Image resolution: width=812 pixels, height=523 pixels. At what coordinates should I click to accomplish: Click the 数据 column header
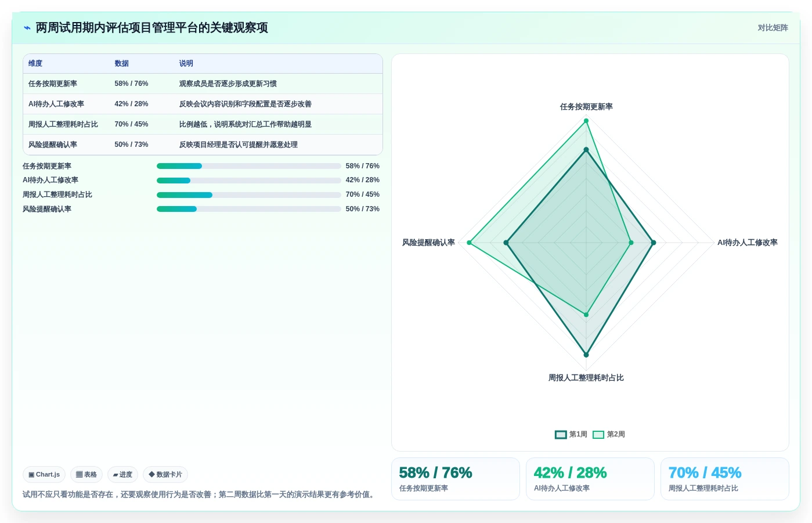[x=122, y=64]
